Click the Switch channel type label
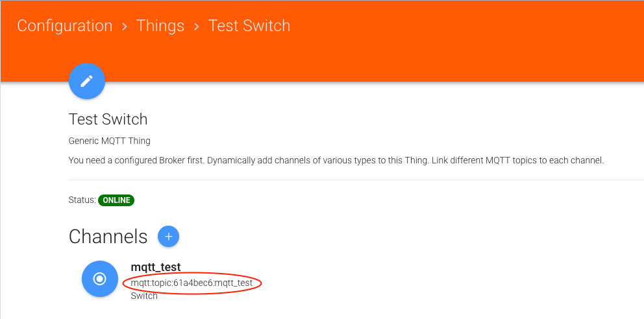The width and height of the screenshot is (644, 319). coord(144,296)
